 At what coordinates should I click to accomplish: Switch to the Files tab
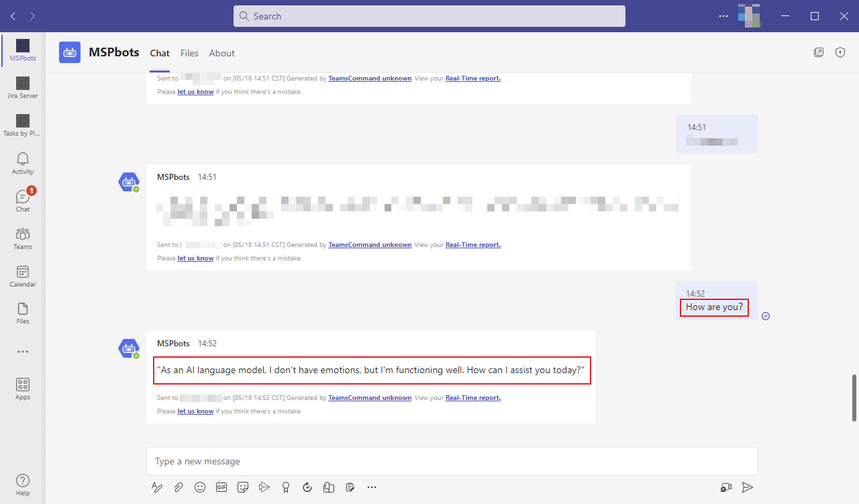(189, 53)
